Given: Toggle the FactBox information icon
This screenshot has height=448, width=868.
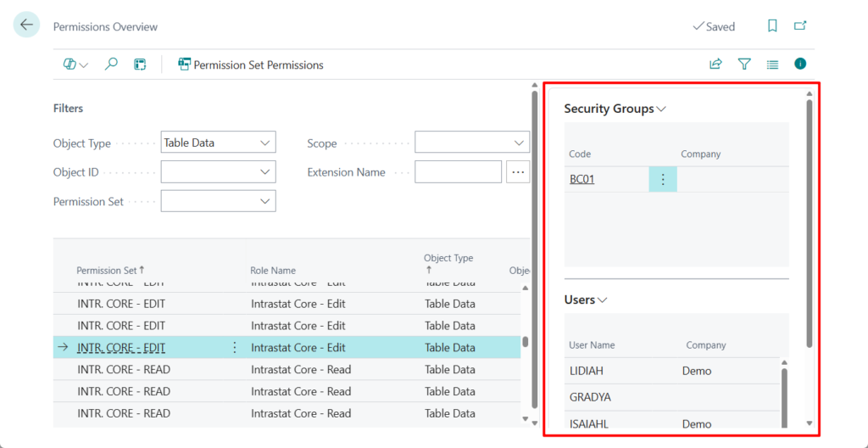Looking at the screenshot, I should pos(799,64).
